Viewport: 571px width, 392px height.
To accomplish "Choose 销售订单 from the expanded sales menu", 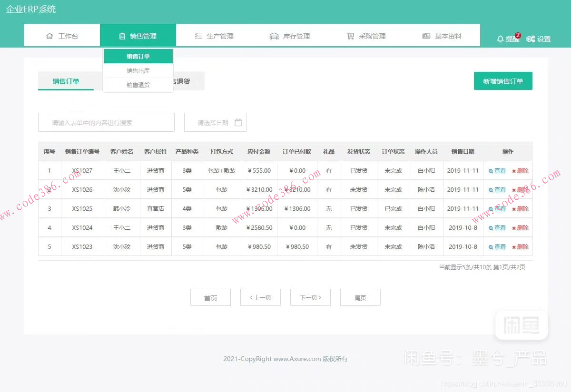I will click(x=138, y=56).
